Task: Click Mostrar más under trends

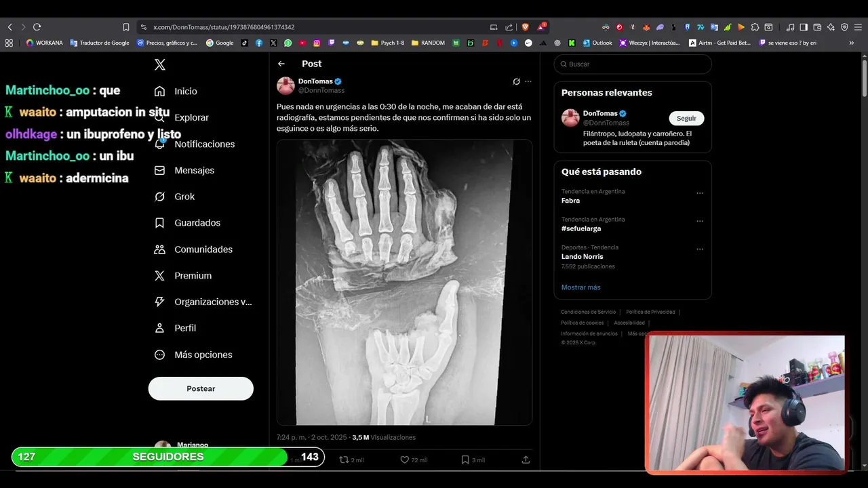Action: pos(580,287)
